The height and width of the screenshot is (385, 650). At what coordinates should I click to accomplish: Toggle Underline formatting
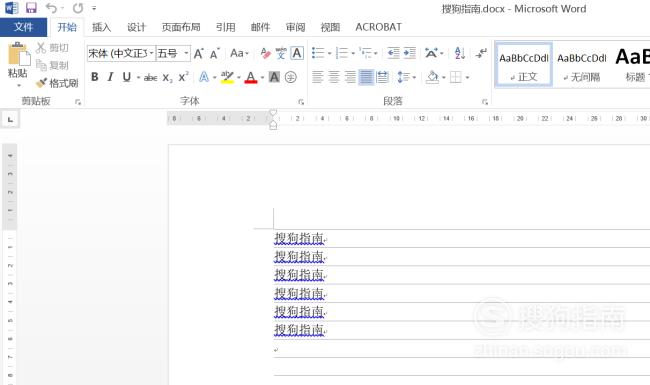point(126,77)
